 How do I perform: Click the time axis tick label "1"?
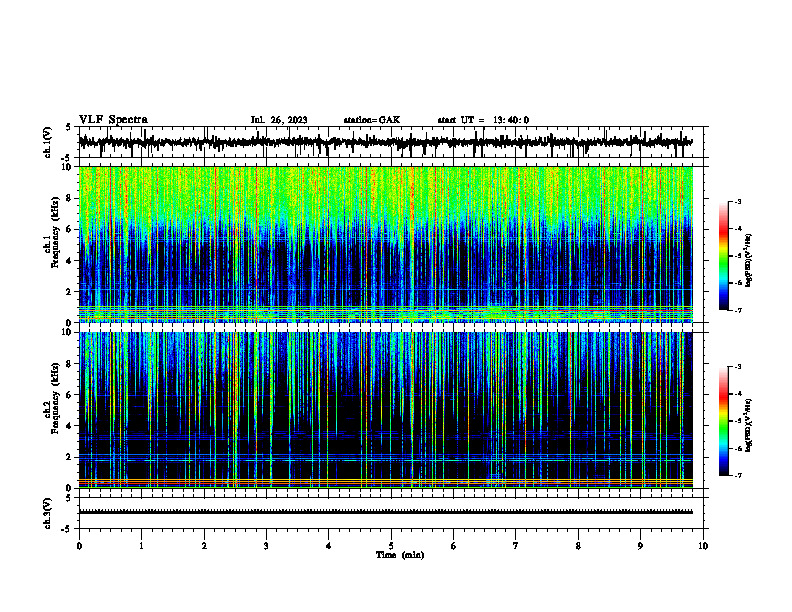[x=141, y=546]
